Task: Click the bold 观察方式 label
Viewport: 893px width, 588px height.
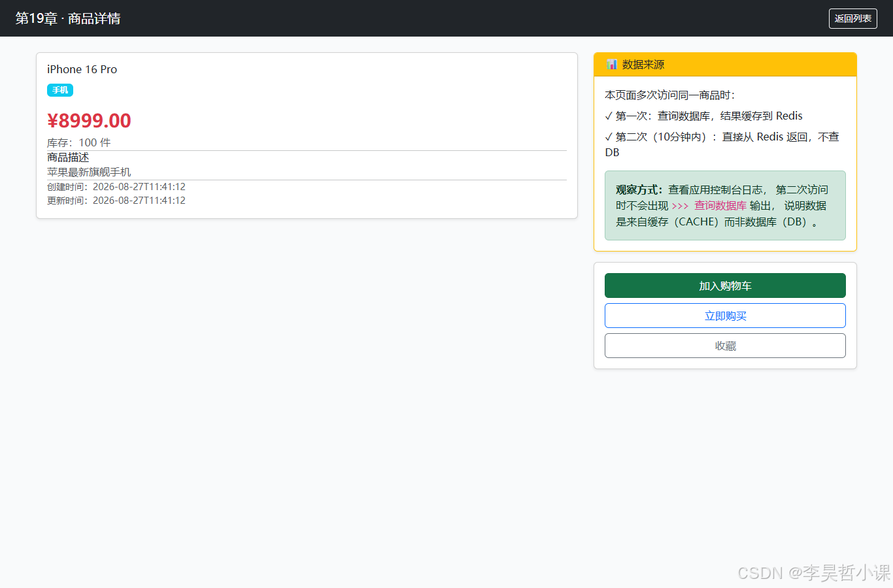Action: (x=639, y=189)
